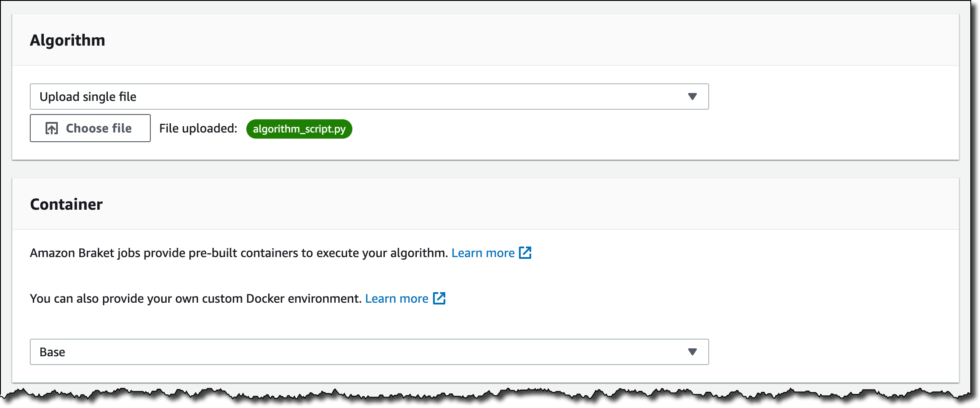Screen dimensions: 980x408
Task: Click external link icon after custom Docker sentence
Action: tap(439, 298)
